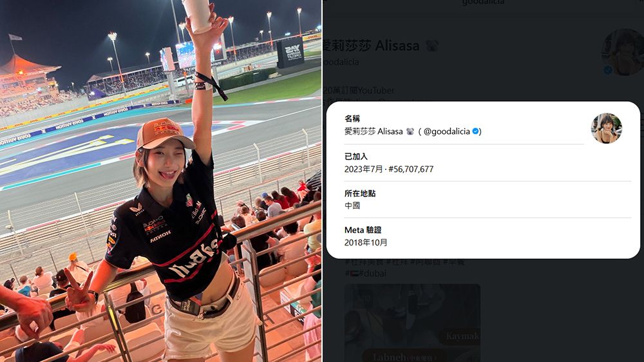The image size is (644, 362).
Task: Click the koala emoji in the dimmed header
Action: pos(432,46)
